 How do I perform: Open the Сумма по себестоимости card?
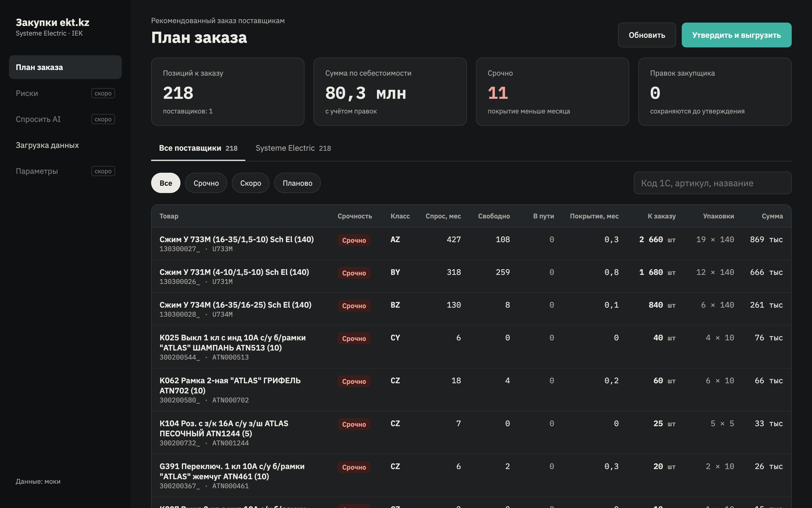[x=390, y=92]
